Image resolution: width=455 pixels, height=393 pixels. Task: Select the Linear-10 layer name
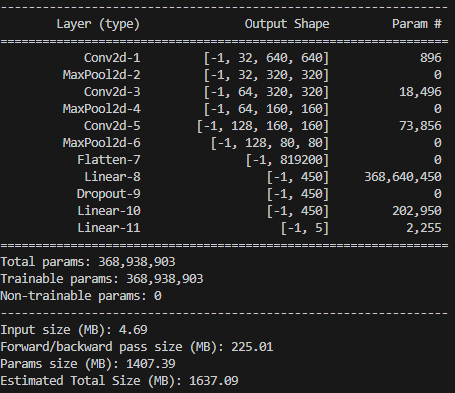point(109,211)
